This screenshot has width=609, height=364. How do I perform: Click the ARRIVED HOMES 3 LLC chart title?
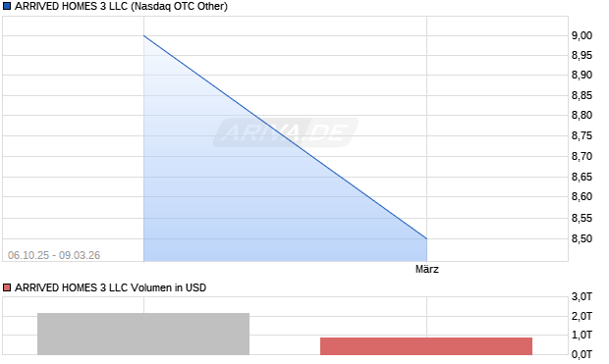[121, 6]
